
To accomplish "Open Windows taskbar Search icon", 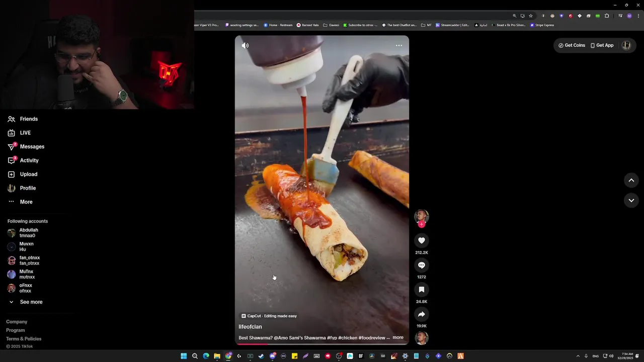I will coord(195,356).
